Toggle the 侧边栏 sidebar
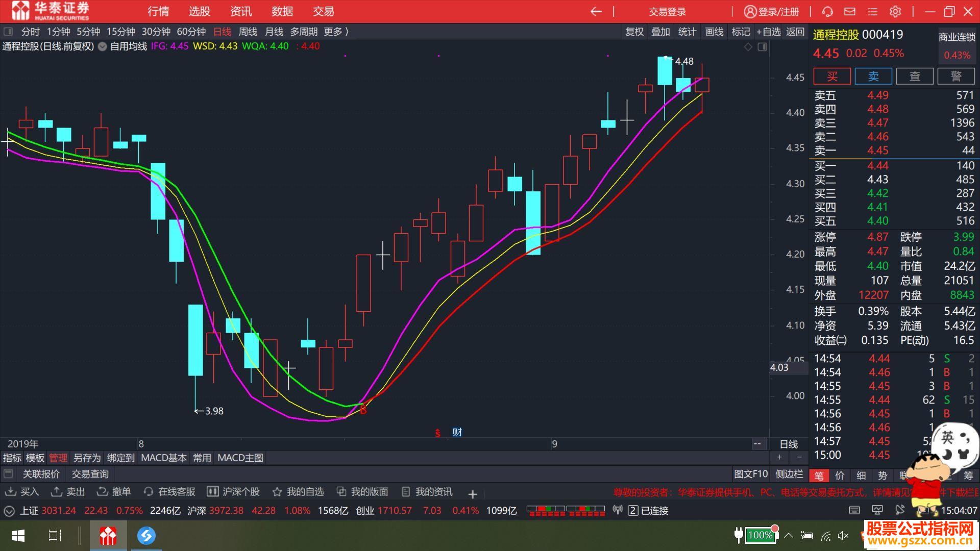This screenshot has width=980, height=551. [789, 474]
